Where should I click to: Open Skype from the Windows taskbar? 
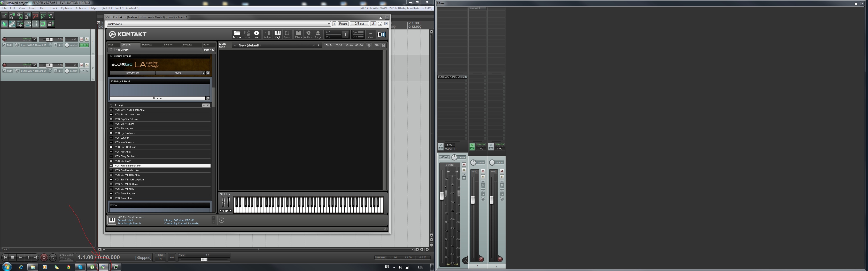tap(80, 267)
